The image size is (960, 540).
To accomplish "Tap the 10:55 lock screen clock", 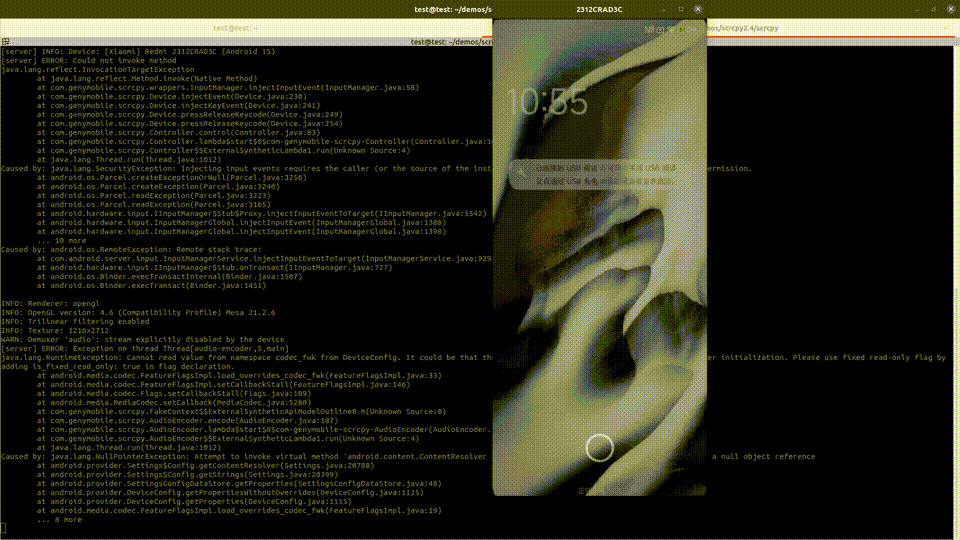I will (547, 102).
